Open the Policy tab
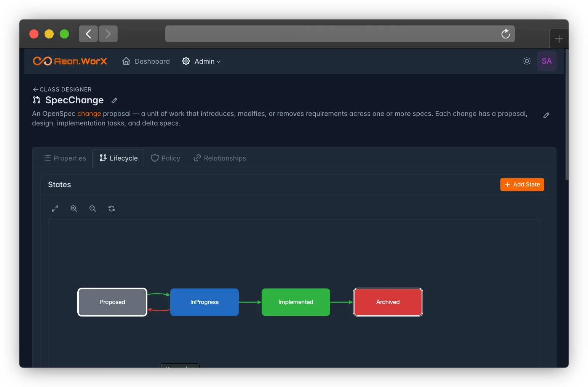Screen dimensions: 588x387 click(x=165, y=158)
